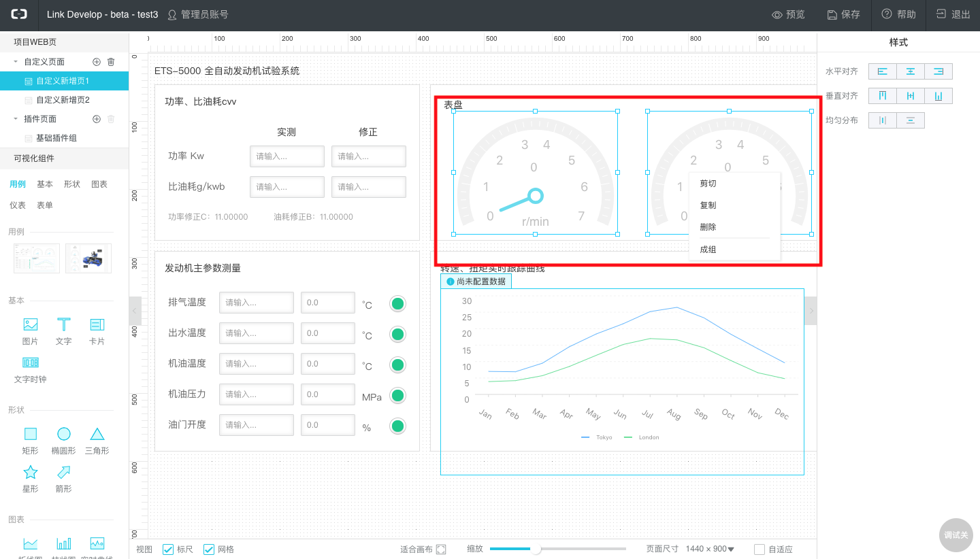Open 帮助 help in top bar
This screenshot has height=559, width=980.
click(x=898, y=14)
